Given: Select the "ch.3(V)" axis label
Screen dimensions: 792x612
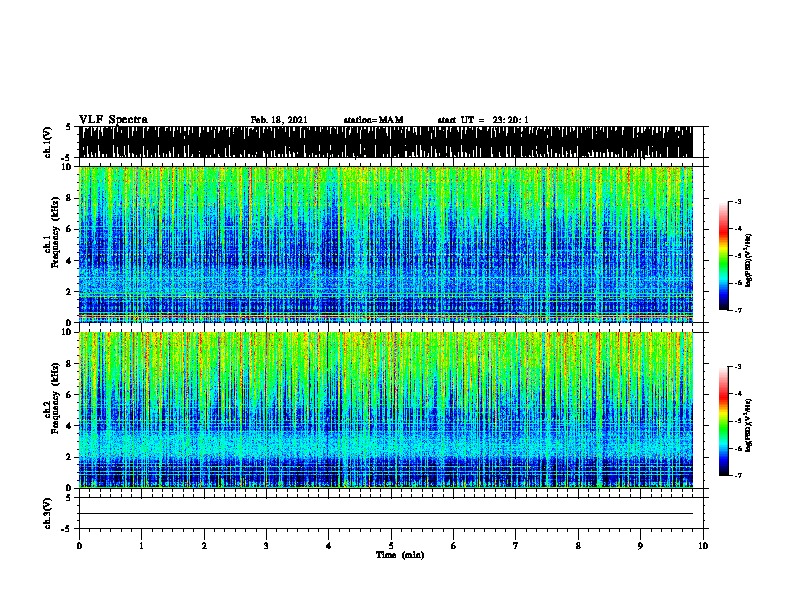Looking at the screenshot, I should point(47,513).
